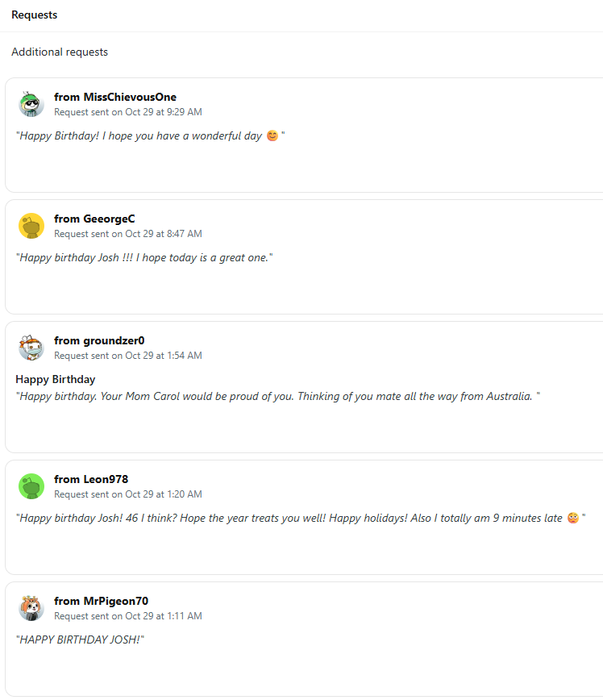Click groundzer0's message about Australia

click(277, 397)
